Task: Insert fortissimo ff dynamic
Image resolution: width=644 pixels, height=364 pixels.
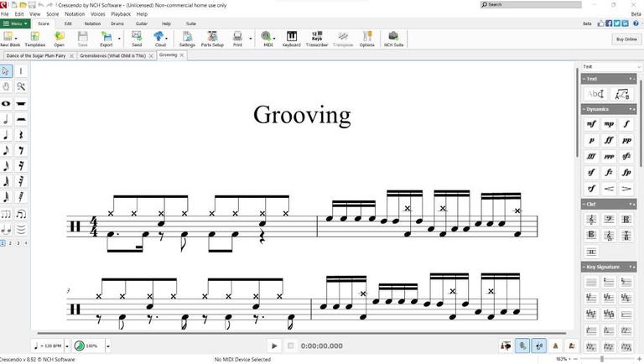Action: [x=609, y=140]
